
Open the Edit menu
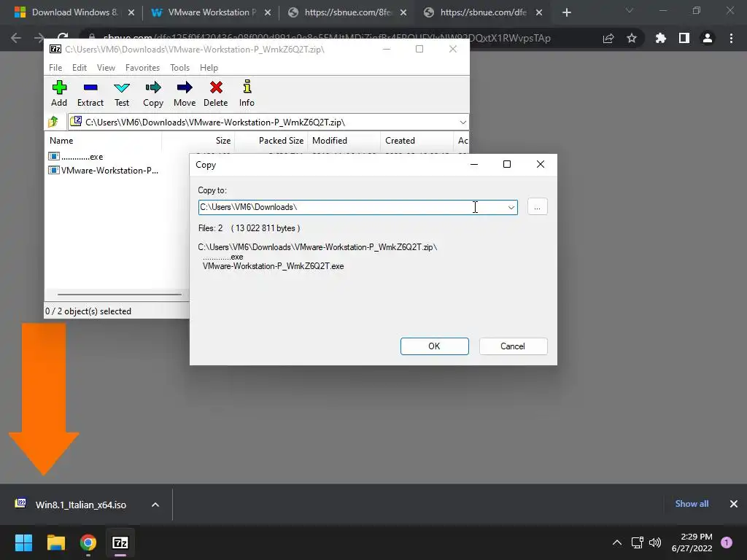[79, 68]
